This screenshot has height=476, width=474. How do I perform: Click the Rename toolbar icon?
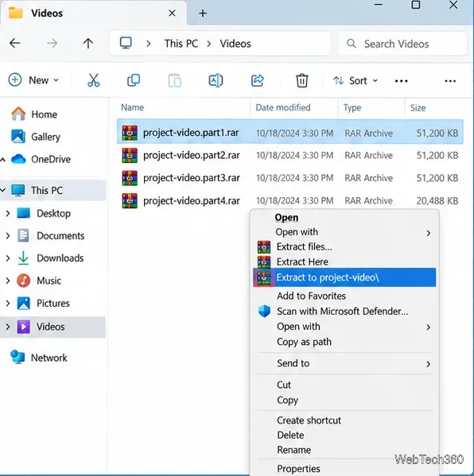coord(216,80)
